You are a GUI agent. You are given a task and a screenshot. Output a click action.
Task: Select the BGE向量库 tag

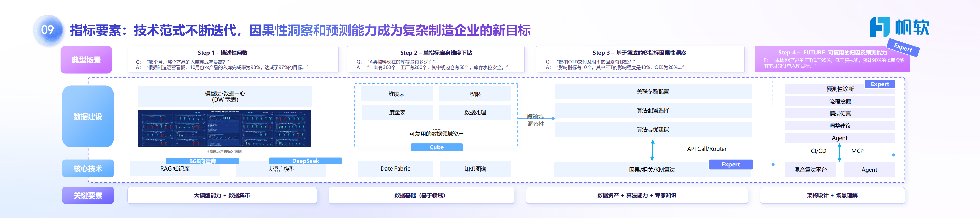[x=202, y=161]
